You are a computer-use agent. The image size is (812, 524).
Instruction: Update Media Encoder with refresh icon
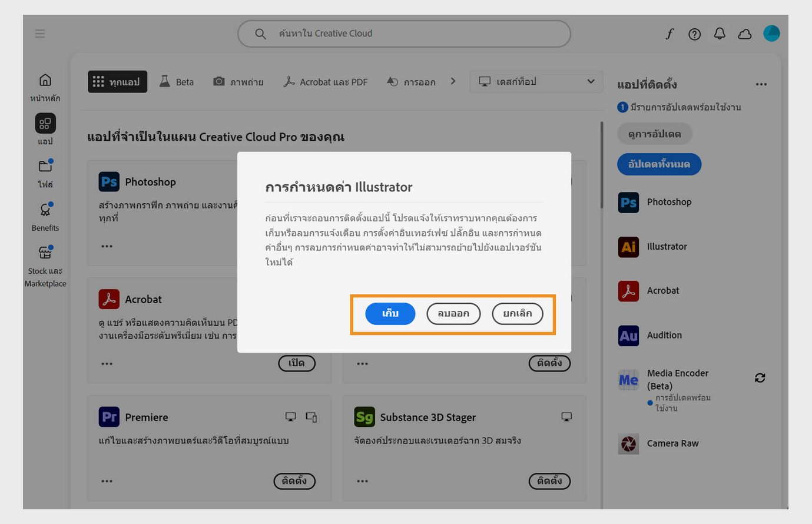point(760,378)
